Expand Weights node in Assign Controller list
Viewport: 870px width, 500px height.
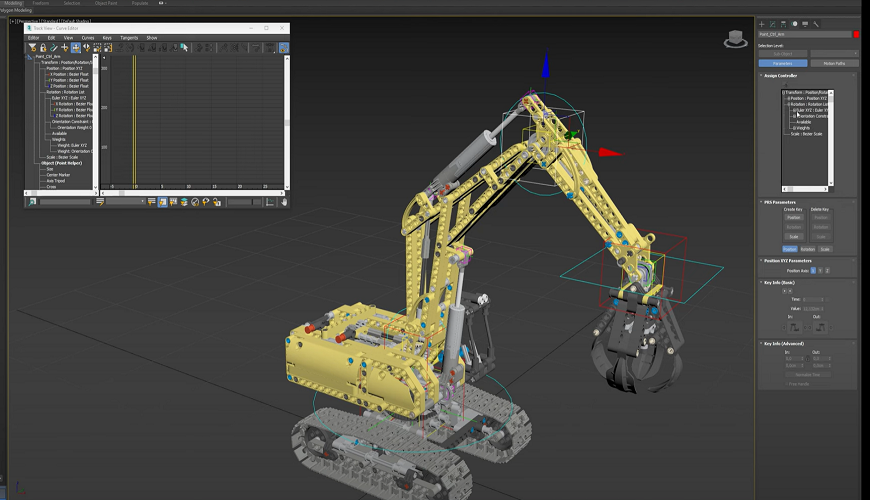(x=794, y=128)
